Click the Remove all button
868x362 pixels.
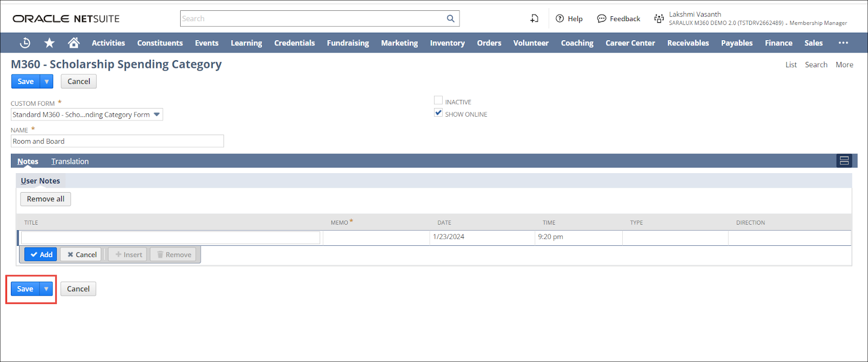[46, 199]
